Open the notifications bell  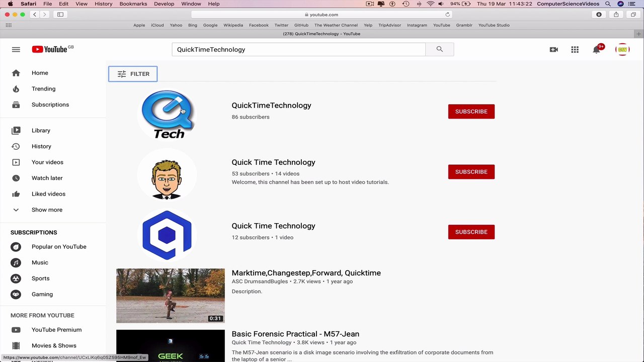(597, 49)
